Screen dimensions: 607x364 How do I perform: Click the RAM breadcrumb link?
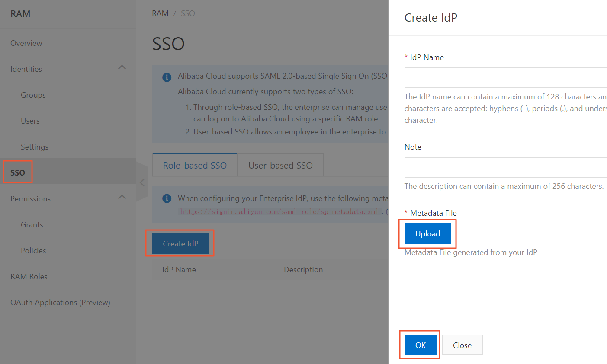(x=160, y=13)
